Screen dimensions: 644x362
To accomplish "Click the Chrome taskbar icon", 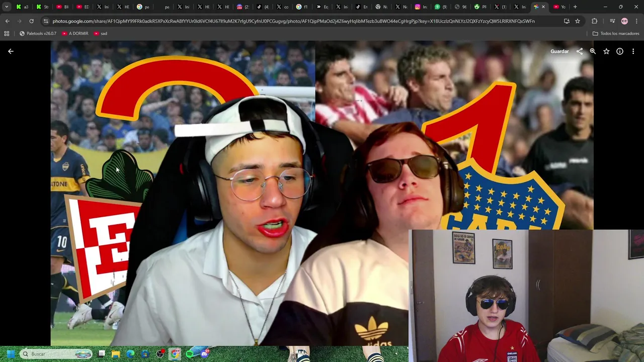I will [175, 354].
